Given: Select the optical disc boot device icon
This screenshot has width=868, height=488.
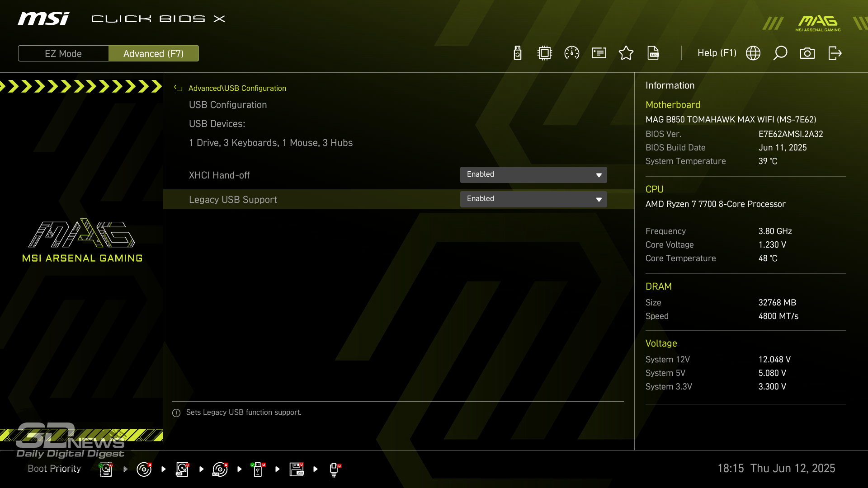Looking at the screenshot, I should tap(144, 469).
